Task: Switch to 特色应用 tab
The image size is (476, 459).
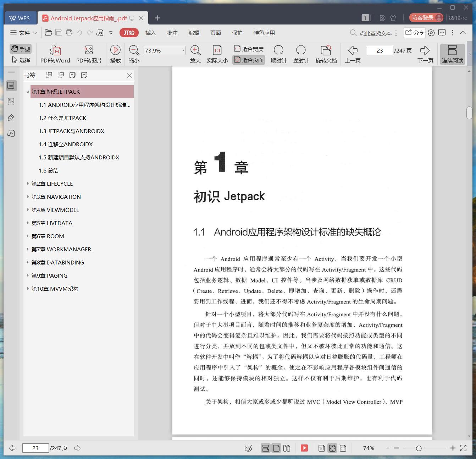Action: pyautogui.click(x=264, y=33)
